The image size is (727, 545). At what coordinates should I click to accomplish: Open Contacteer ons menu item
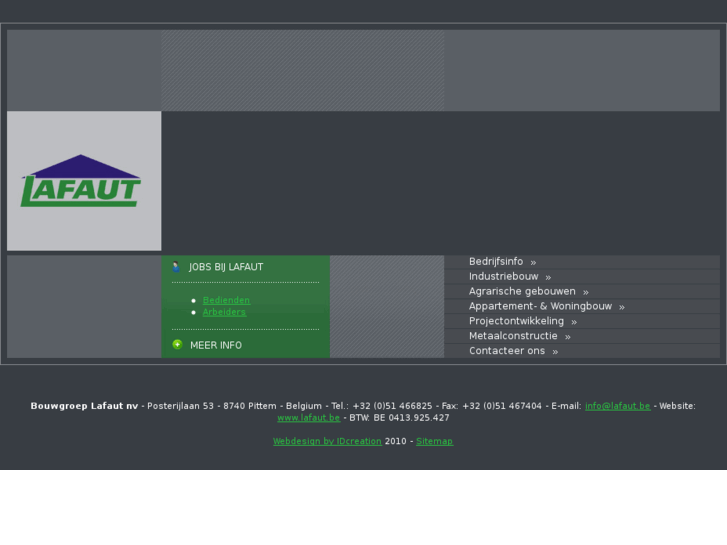tap(507, 351)
